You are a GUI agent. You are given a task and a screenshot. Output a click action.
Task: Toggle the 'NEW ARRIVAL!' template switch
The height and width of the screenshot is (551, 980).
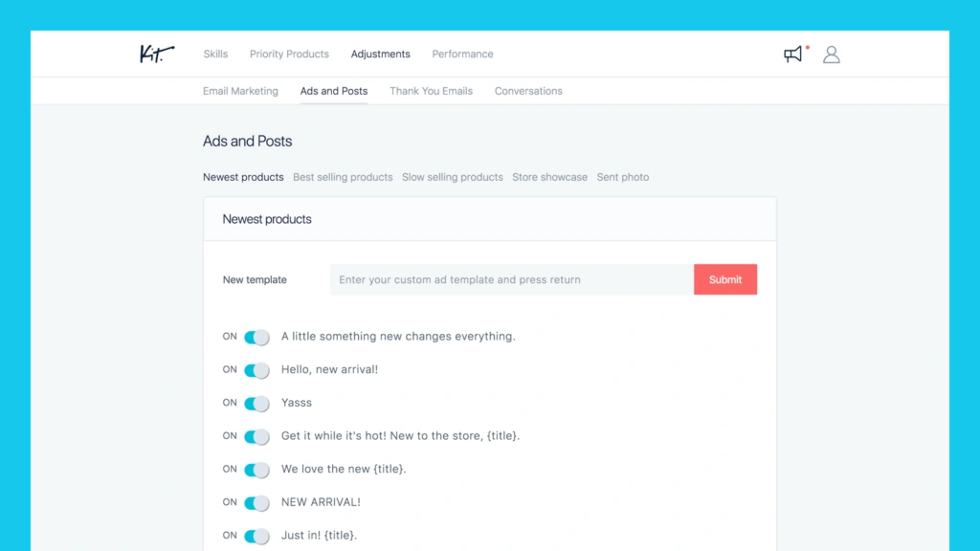tap(256, 503)
